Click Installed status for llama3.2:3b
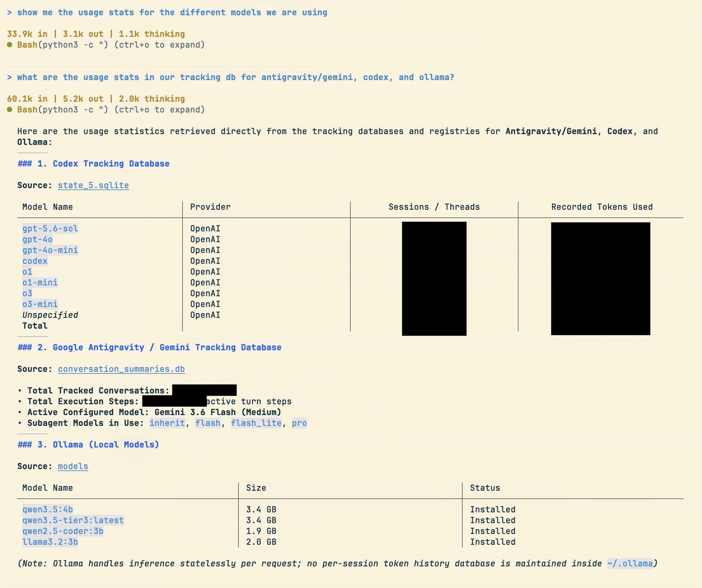The image size is (702, 588). pos(493,542)
